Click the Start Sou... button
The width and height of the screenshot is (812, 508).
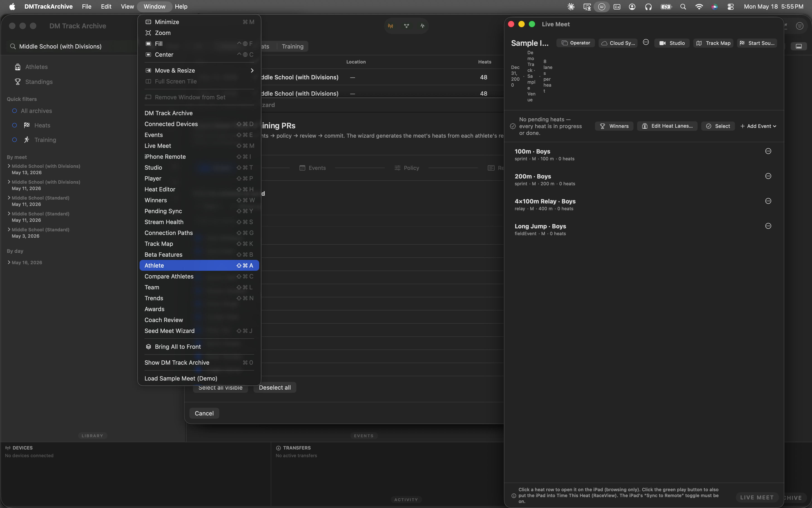pos(757,43)
